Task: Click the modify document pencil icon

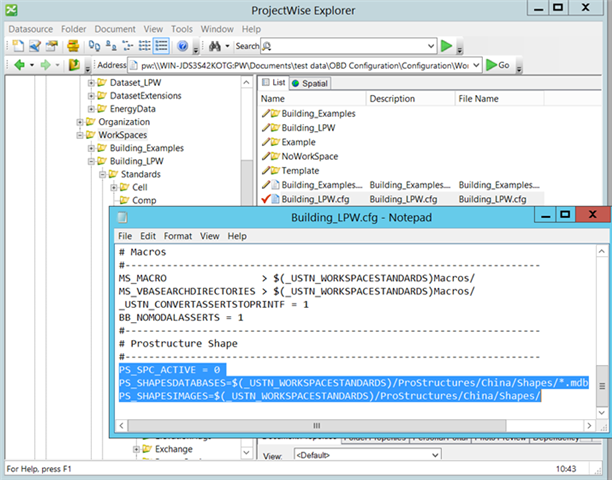Action: point(35,46)
